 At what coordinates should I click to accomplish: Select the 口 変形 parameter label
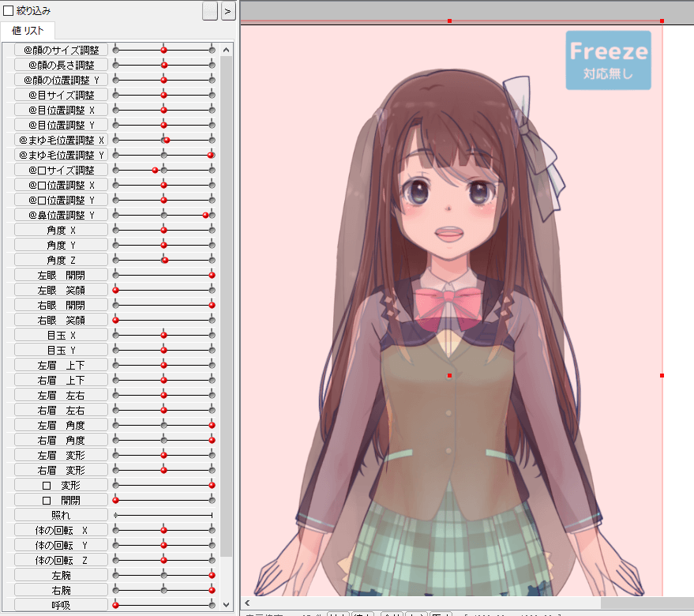(61, 486)
